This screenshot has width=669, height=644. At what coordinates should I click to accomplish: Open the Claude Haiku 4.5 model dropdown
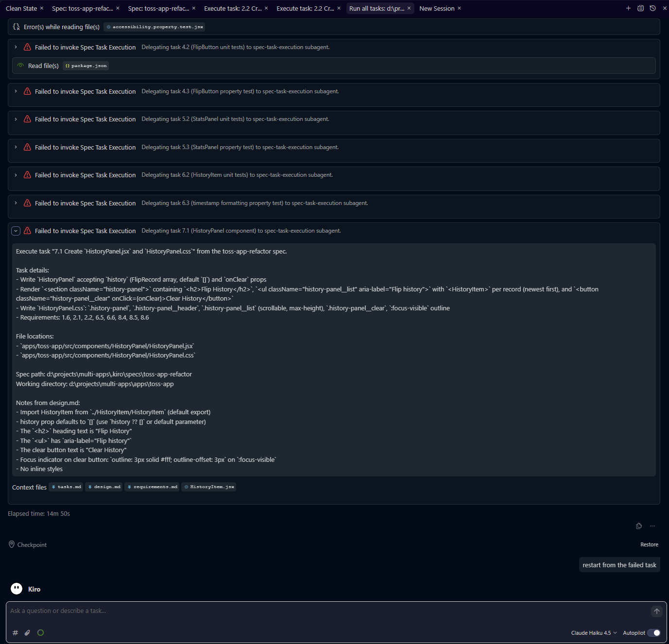pos(594,633)
